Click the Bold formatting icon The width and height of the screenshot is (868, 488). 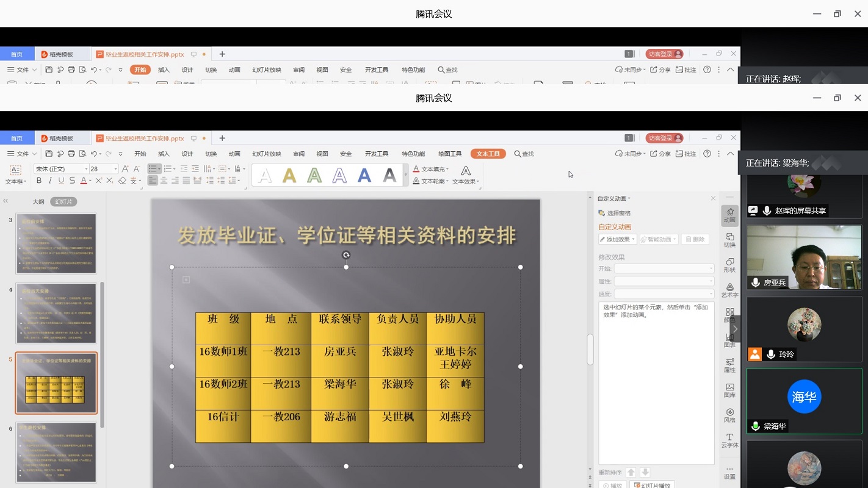[39, 181]
